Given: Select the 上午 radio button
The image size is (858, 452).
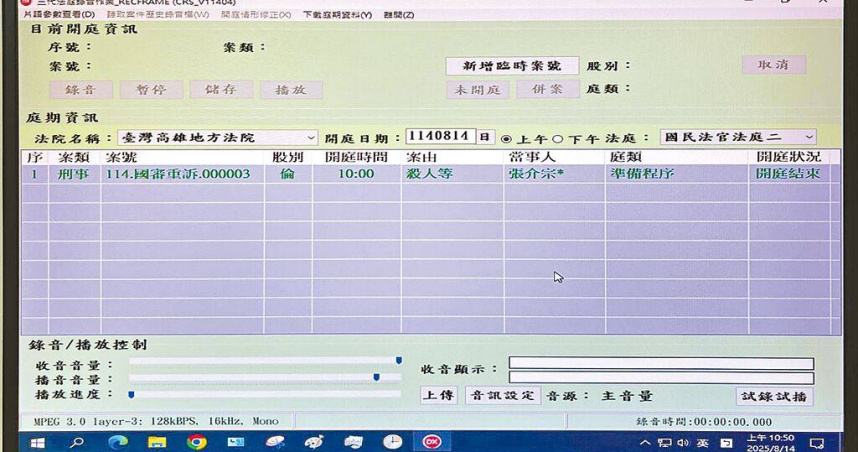Looking at the screenshot, I should [507, 139].
